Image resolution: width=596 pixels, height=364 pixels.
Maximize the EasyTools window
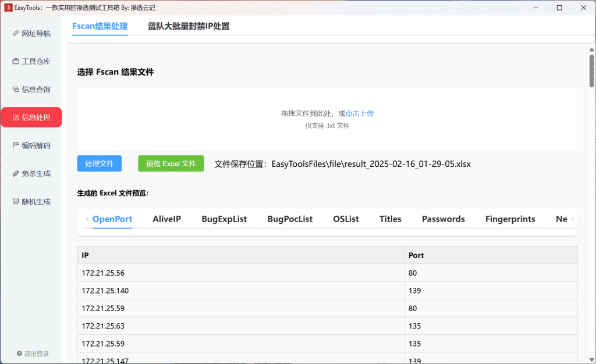tap(559, 8)
